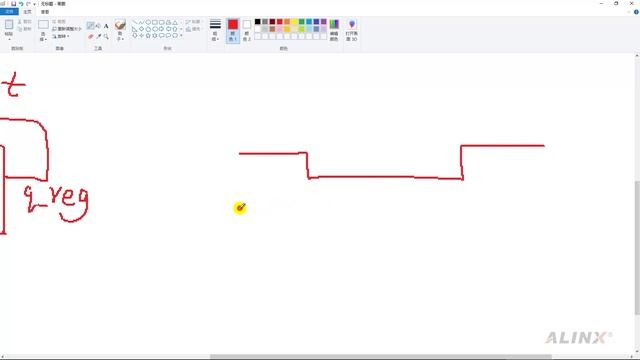Switch to the View ribbon tab
Image resolution: width=640 pixels, height=360 pixels.
click(x=45, y=12)
